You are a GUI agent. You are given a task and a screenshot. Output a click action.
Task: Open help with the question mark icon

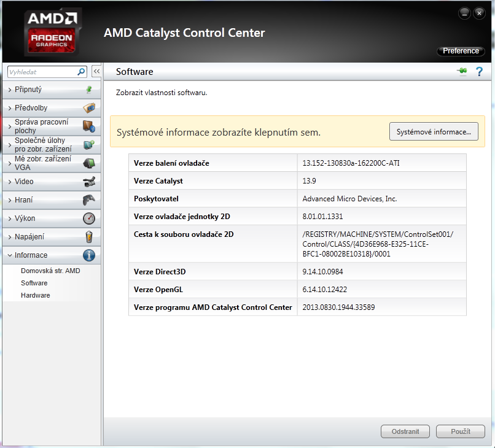(479, 72)
